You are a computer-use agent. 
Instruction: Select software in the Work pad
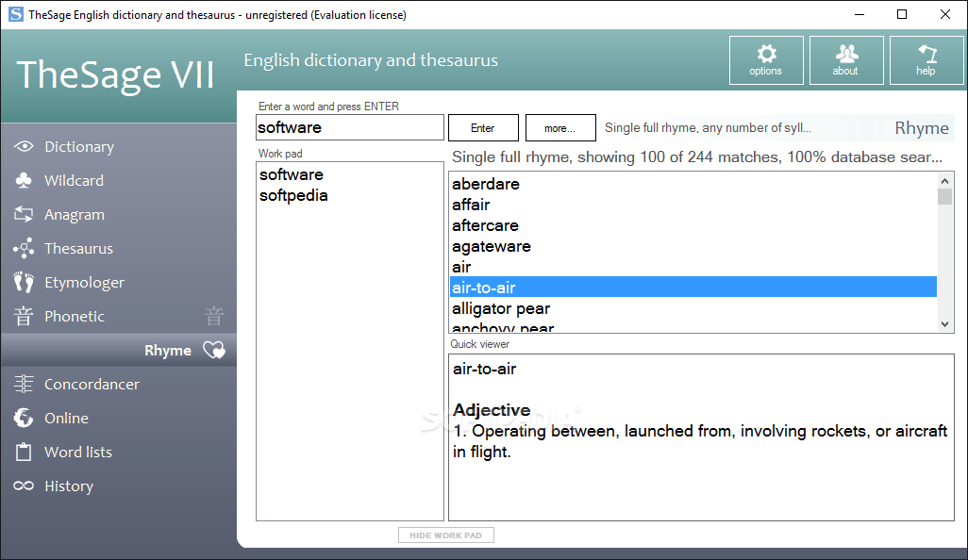(292, 174)
